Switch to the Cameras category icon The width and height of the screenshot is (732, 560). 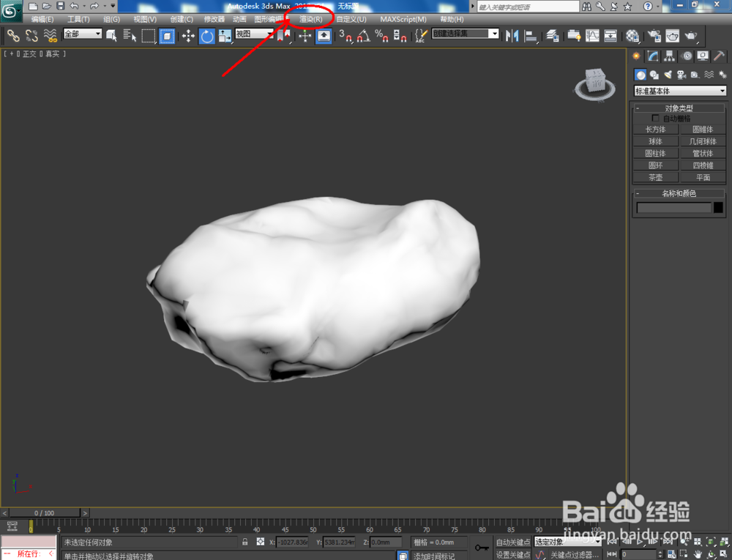tap(681, 74)
